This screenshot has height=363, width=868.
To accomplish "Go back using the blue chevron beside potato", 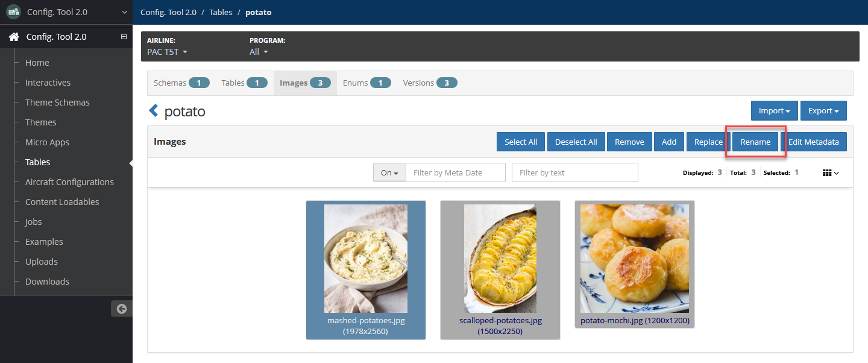I will [154, 111].
